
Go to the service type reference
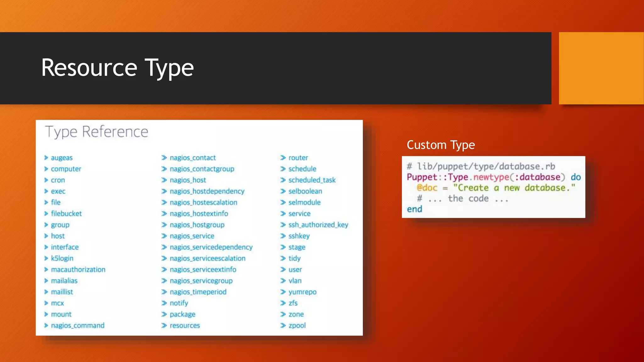click(299, 214)
